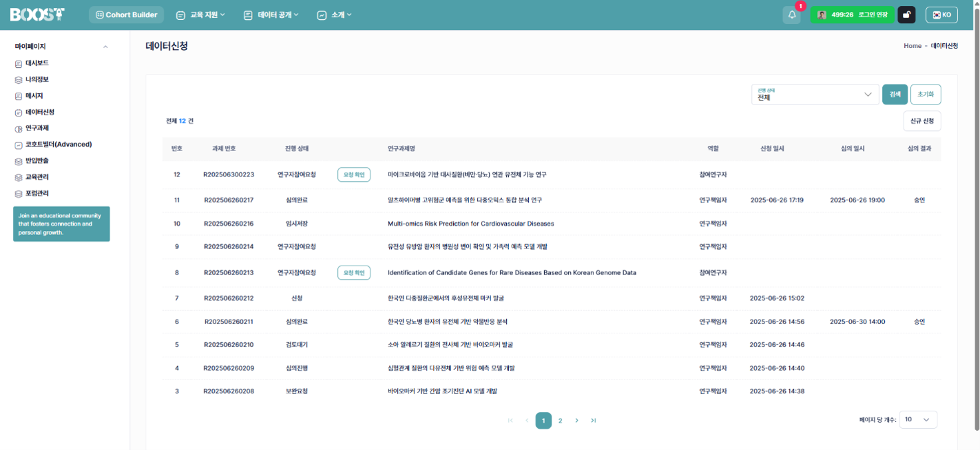Open the 소아 알레르기 질환 project title
The image size is (980, 450).
click(x=450, y=345)
